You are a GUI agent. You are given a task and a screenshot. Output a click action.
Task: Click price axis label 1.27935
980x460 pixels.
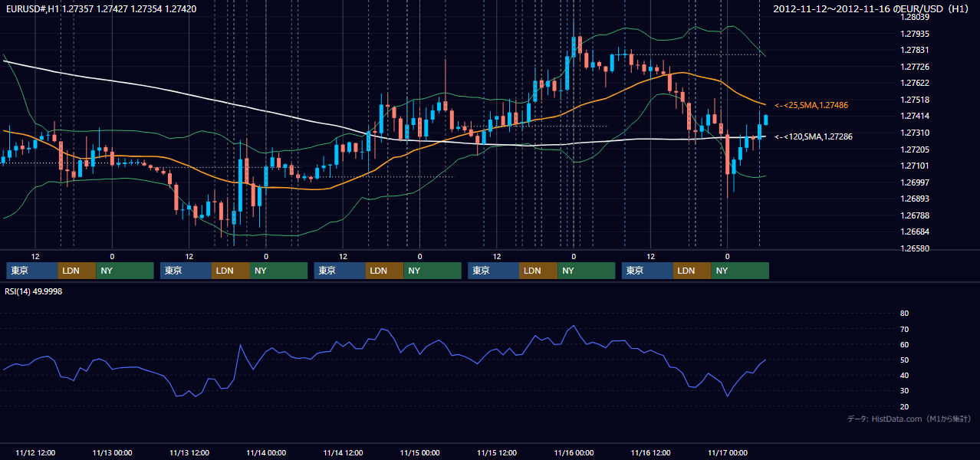pos(916,34)
